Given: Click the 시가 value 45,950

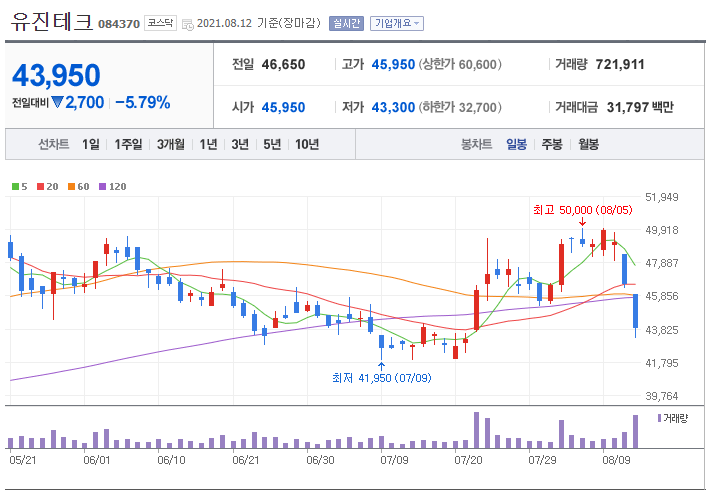Looking at the screenshot, I should click(x=283, y=107).
